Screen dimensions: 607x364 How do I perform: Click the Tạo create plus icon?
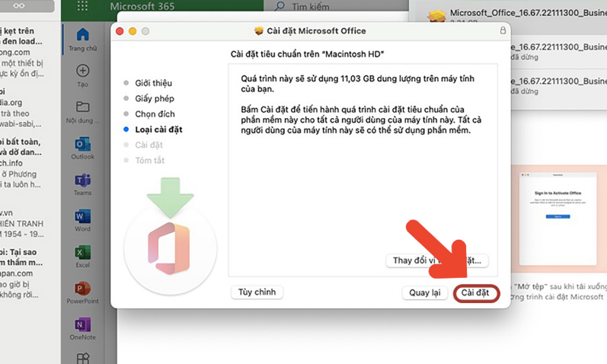[x=82, y=71]
